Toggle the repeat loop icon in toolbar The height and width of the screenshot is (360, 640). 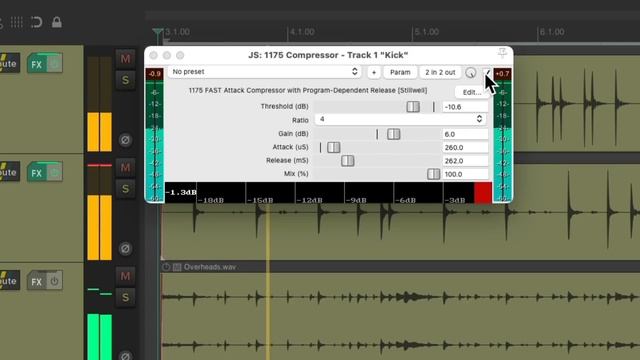point(37,22)
